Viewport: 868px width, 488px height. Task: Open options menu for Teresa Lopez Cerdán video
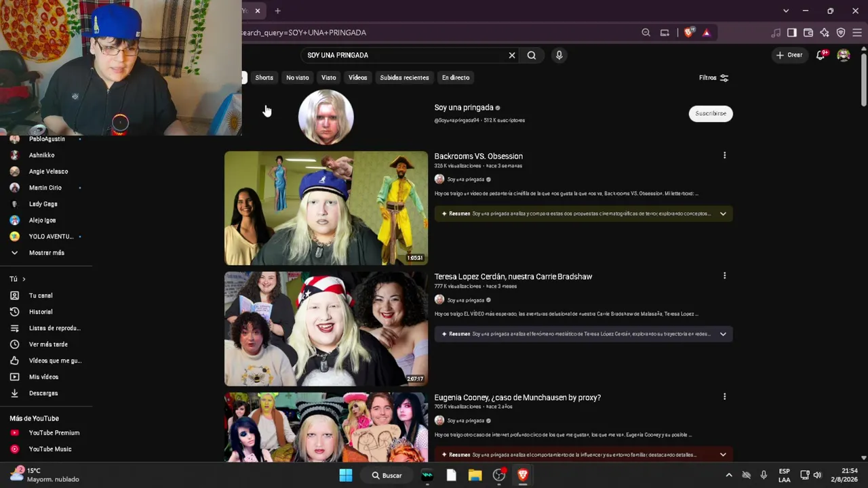tap(724, 276)
